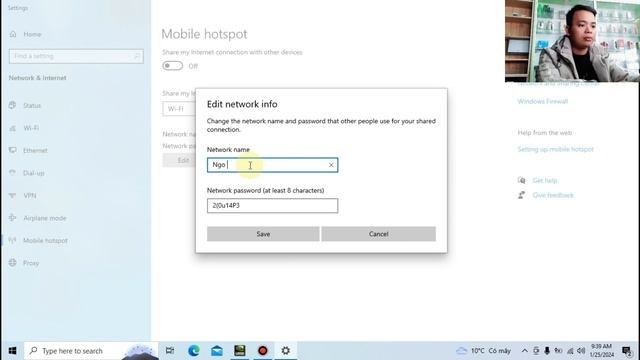Open the VPN settings page
The height and width of the screenshot is (360, 640).
[29, 196]
